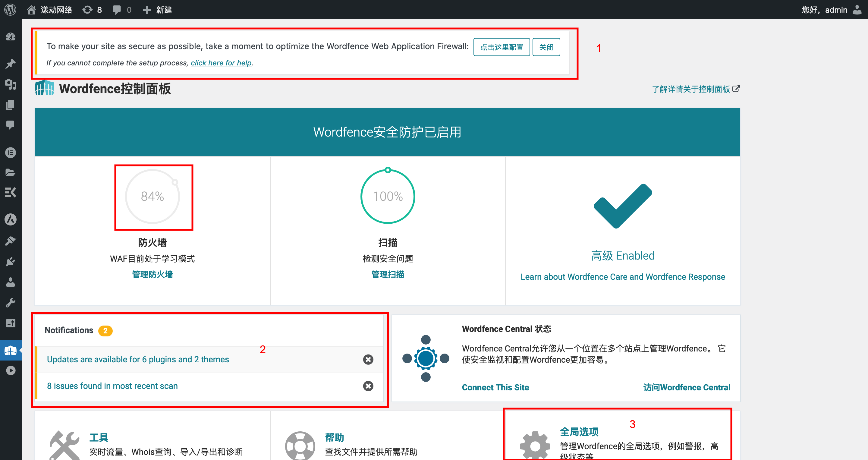This screenshot has width=868, height=460.
Task: Open Comments speech bubble in sidebar
Action: point(11,125)
